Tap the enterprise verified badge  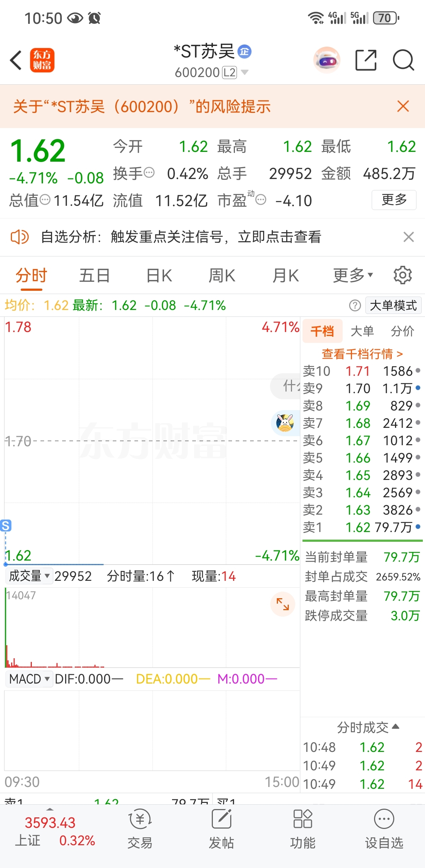tap(245, 52)
